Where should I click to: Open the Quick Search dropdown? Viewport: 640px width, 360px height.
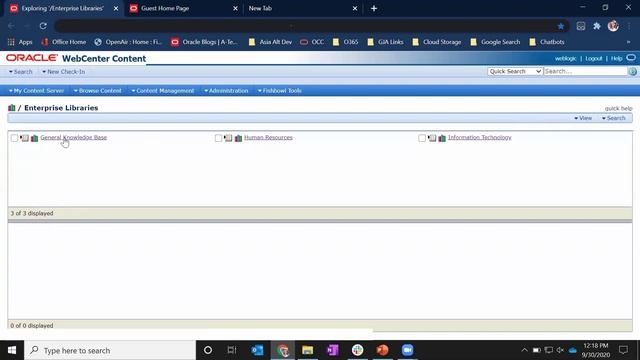coord(515,71)
